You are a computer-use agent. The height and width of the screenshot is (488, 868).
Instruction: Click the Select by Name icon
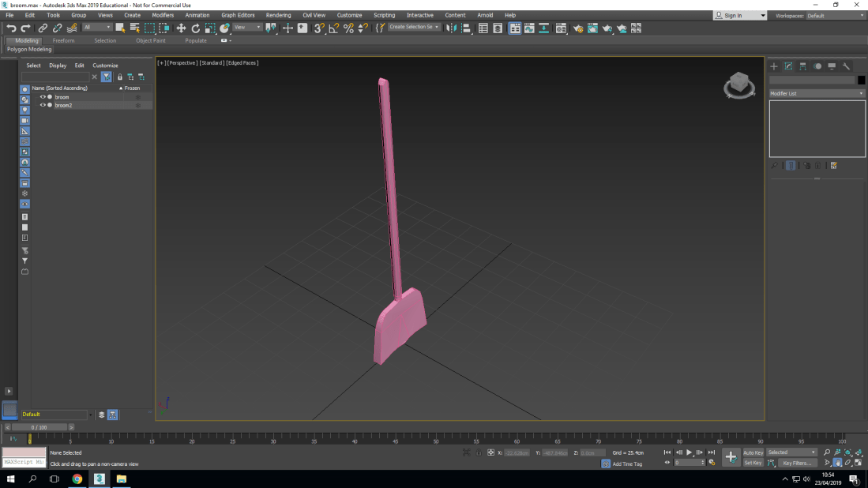134,28
